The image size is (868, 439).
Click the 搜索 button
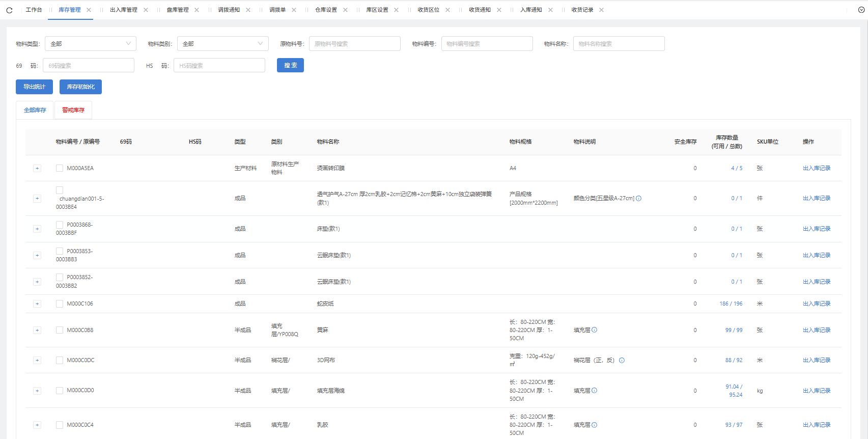coord(290,65)
